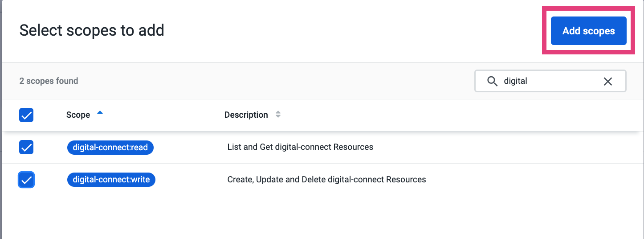Click the "2 scopes found" results count
This screenshot has height=239, width=644.
pyautogui.click(x=49, y=81)
